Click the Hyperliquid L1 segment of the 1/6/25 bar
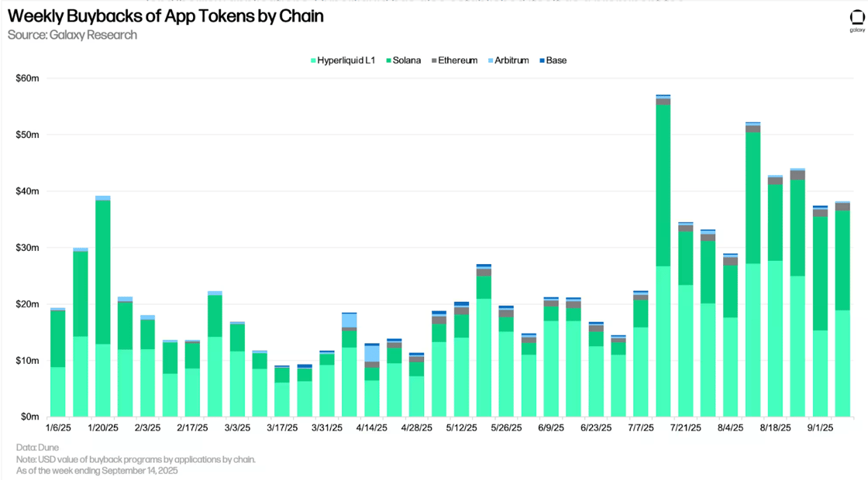Screen dimensions: 868x480 (58, 392)
